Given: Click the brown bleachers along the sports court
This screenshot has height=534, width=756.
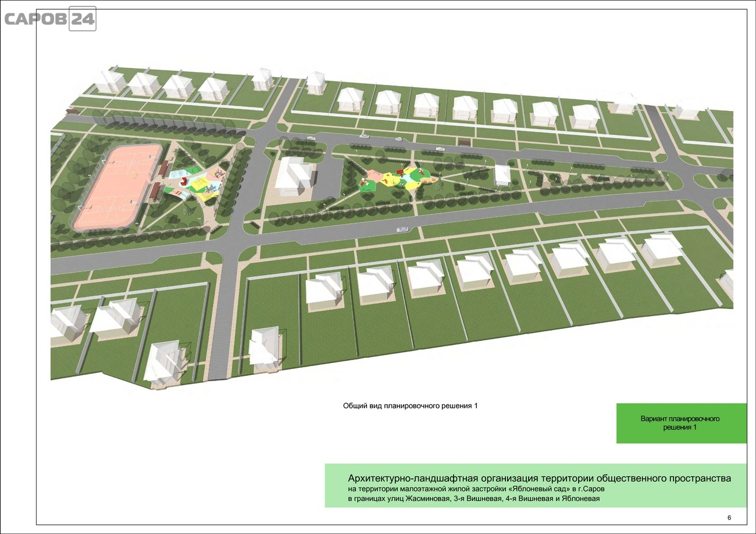Looking at the screenshot, I should tap(156, 190).
